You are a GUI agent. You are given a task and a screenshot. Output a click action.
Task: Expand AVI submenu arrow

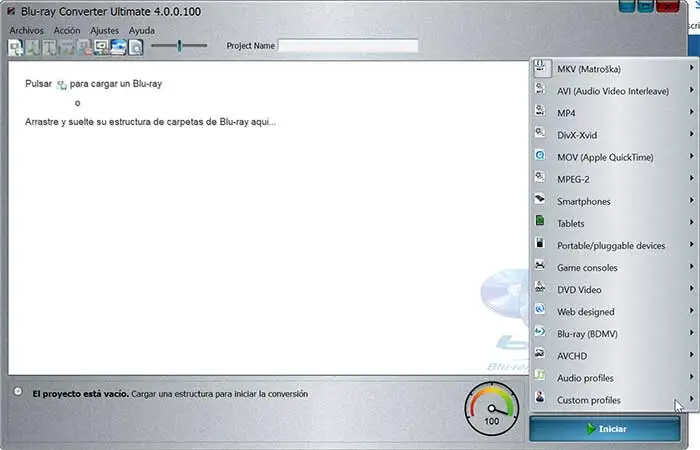click(692, 90)
